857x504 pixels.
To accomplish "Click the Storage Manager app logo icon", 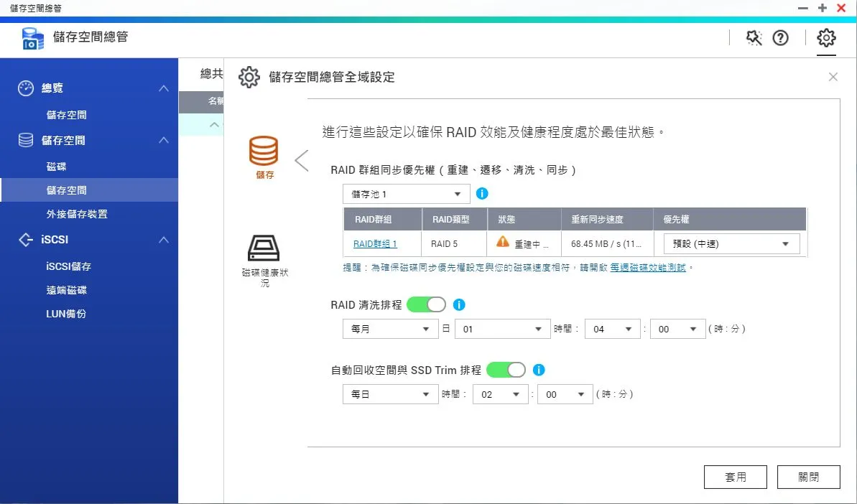I will 32,37.
